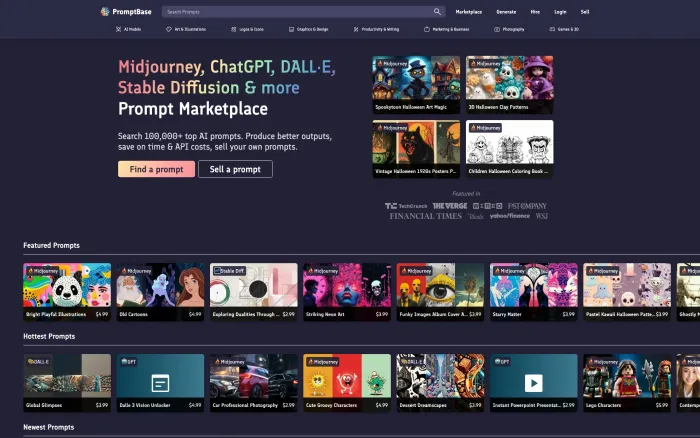
Task: Open the Hire menu item
Action: pyautogui.click(x=535, y=12)
